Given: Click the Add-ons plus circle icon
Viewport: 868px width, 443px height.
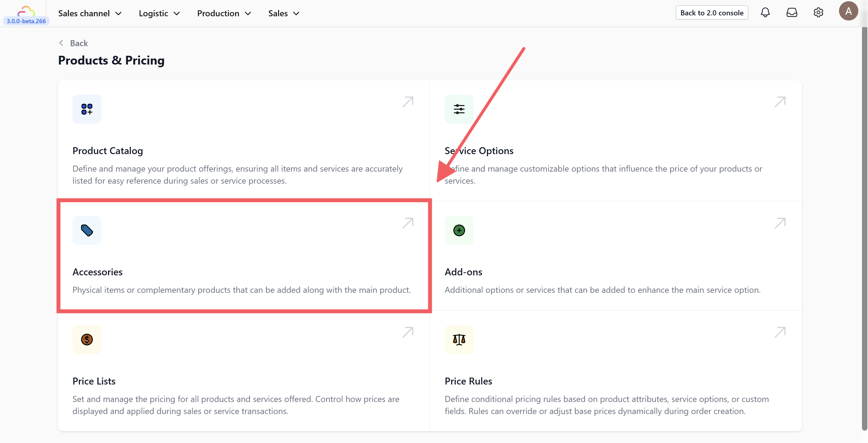Looking at the screenshot, I should (459, 230).
